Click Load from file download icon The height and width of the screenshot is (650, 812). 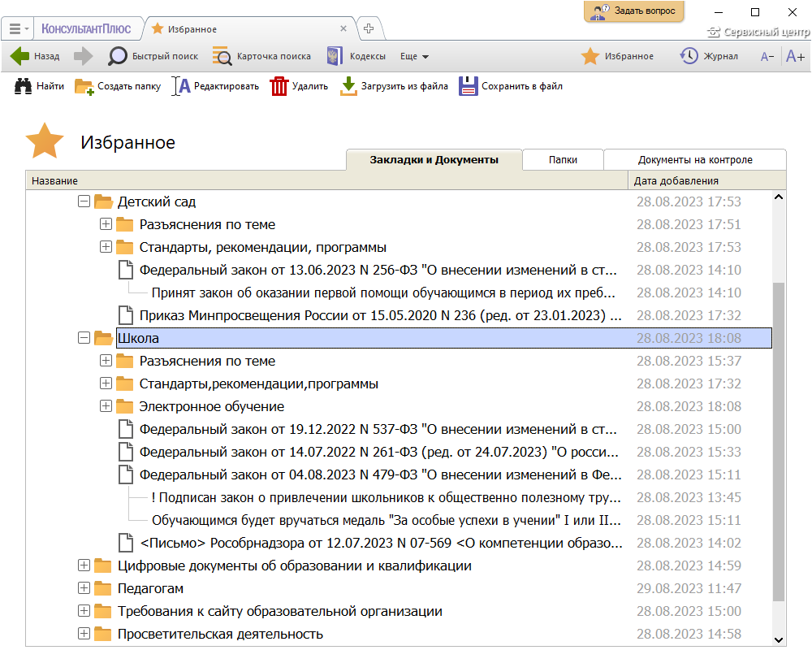tap(348, 86)
